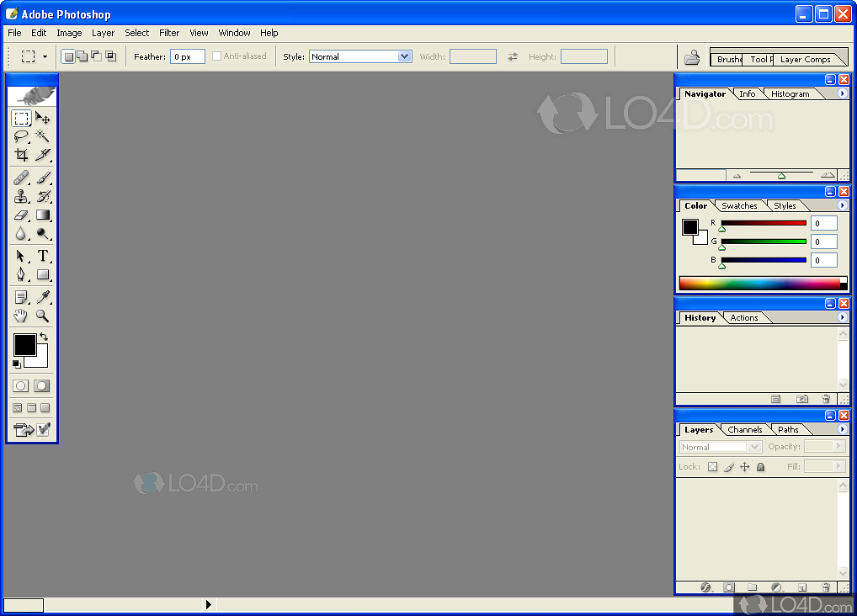Toggle the lock transparent pixels icon

712,467
